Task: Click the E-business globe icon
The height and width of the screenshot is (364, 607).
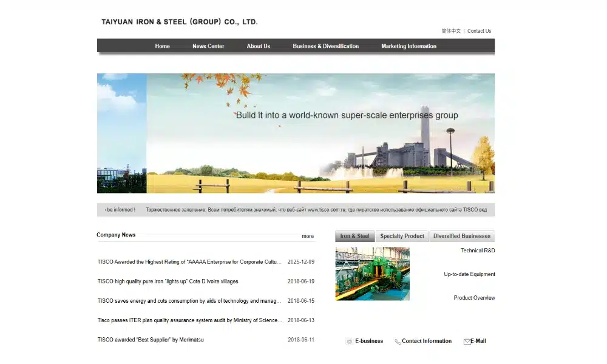Action: coord(349,341)
